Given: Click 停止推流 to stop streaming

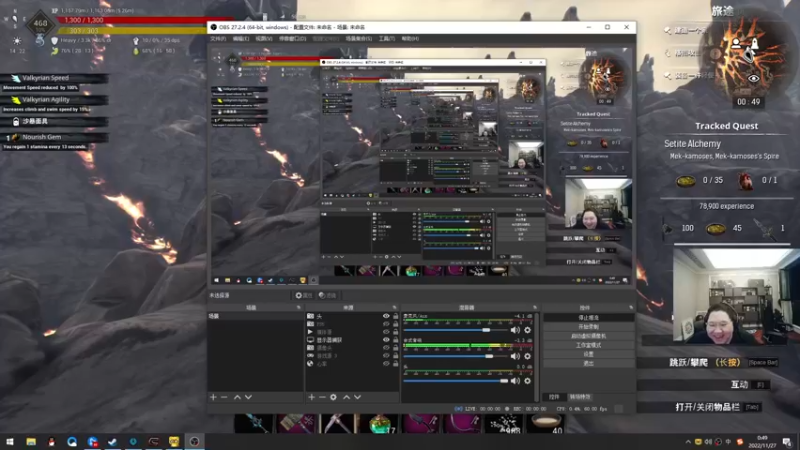Looking at the screenshot, I should coord(588,317).
